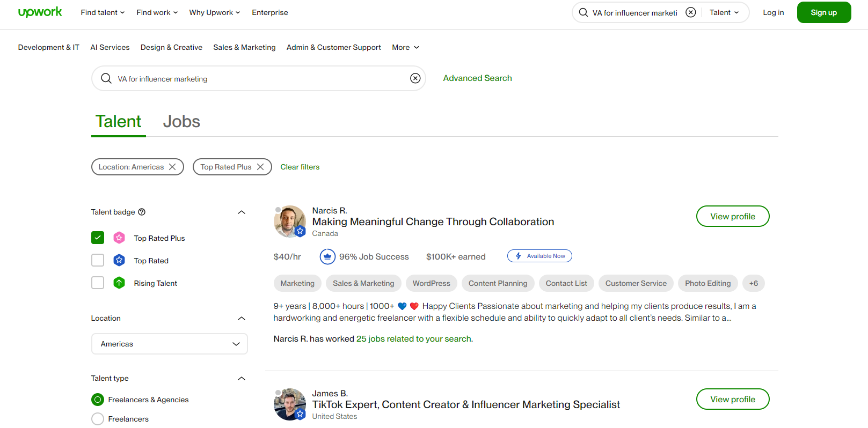Click Narcis R.'s profile photo
This screenshot has height=428, width=868.
[x=289, y=221]
